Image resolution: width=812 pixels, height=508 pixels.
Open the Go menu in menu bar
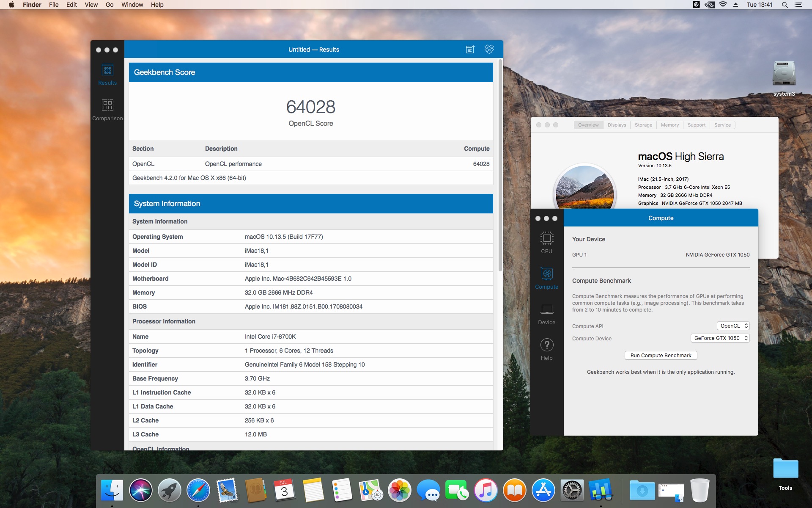coord(110,5)
